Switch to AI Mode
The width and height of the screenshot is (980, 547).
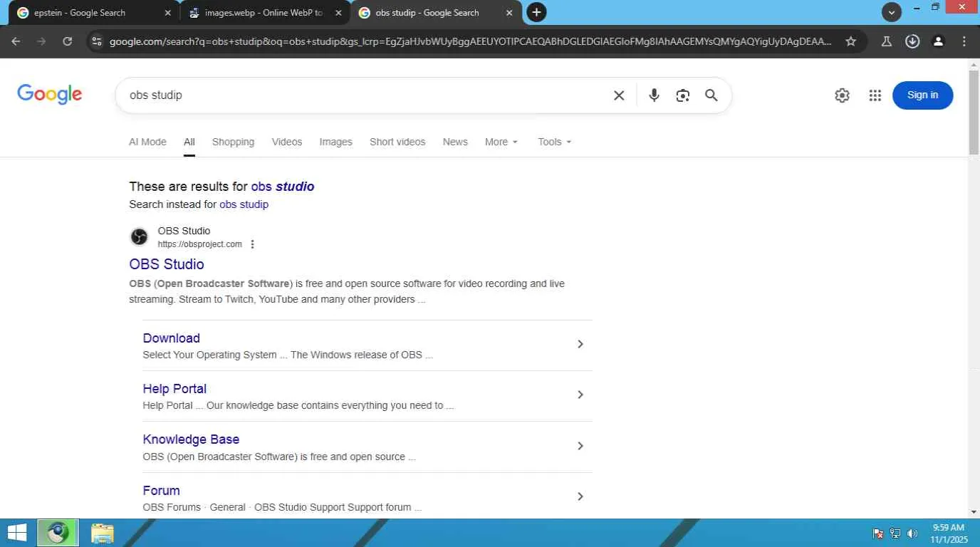pos(147,142)
